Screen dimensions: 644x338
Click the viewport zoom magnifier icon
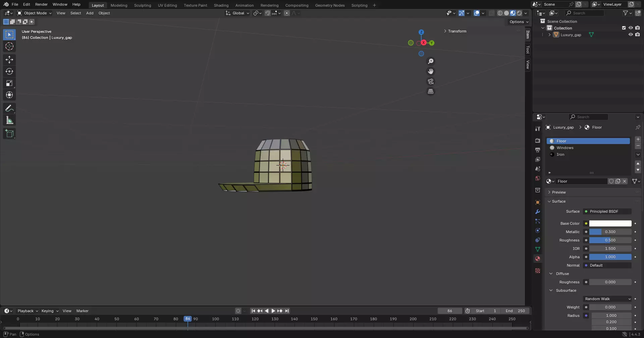pos(431,61)
